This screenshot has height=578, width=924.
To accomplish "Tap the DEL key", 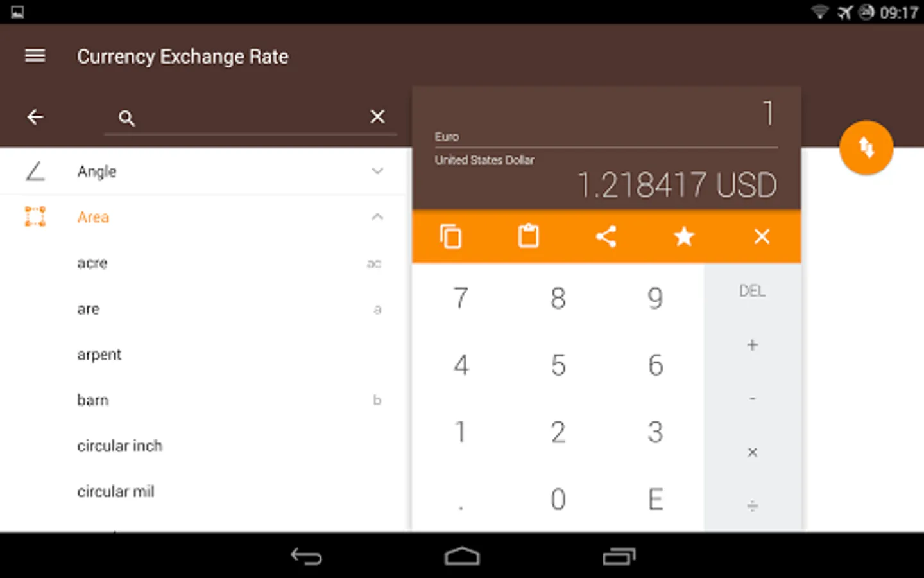I will tap(752, 291).
